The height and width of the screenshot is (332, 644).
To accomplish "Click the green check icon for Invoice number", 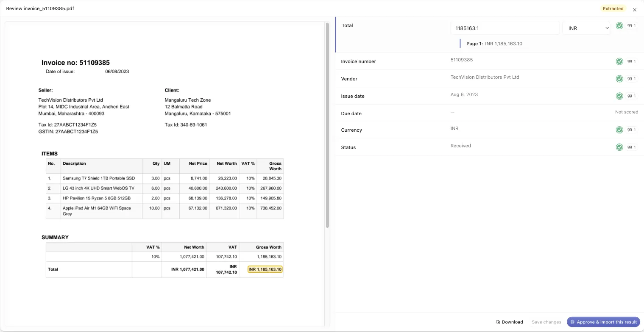I will (619, 61).
